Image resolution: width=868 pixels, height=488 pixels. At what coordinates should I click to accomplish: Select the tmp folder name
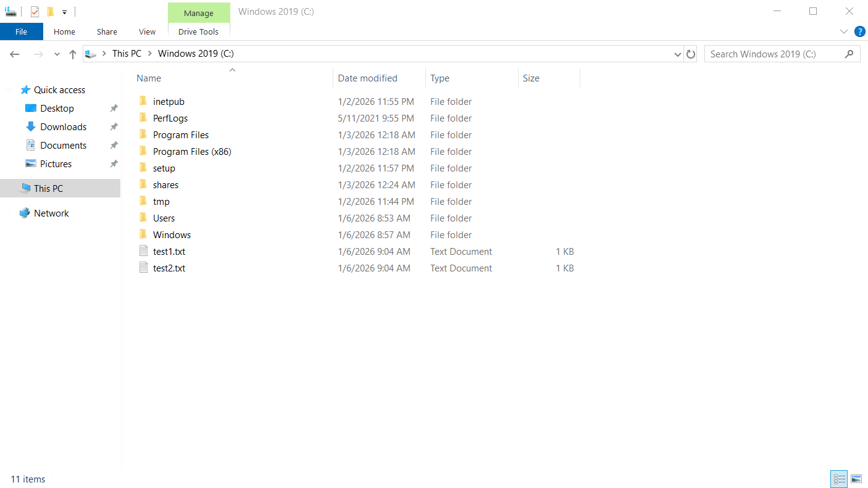[161, 202]
